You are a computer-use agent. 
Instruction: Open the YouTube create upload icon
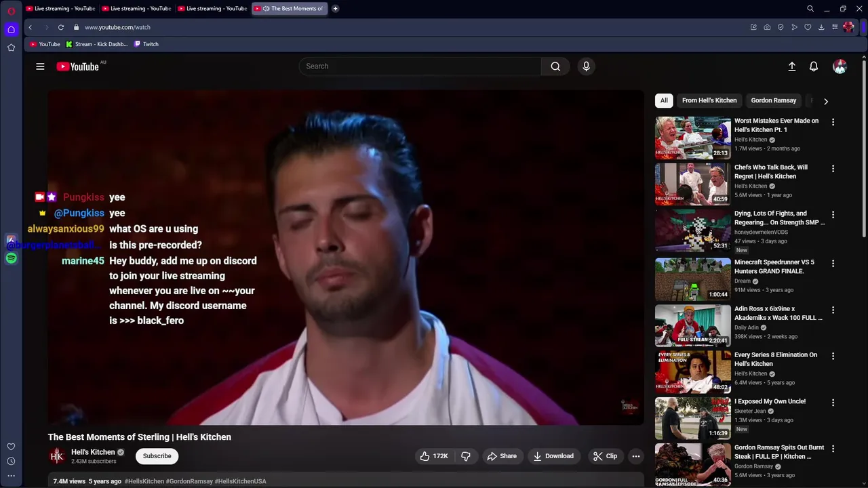point(791,66)
